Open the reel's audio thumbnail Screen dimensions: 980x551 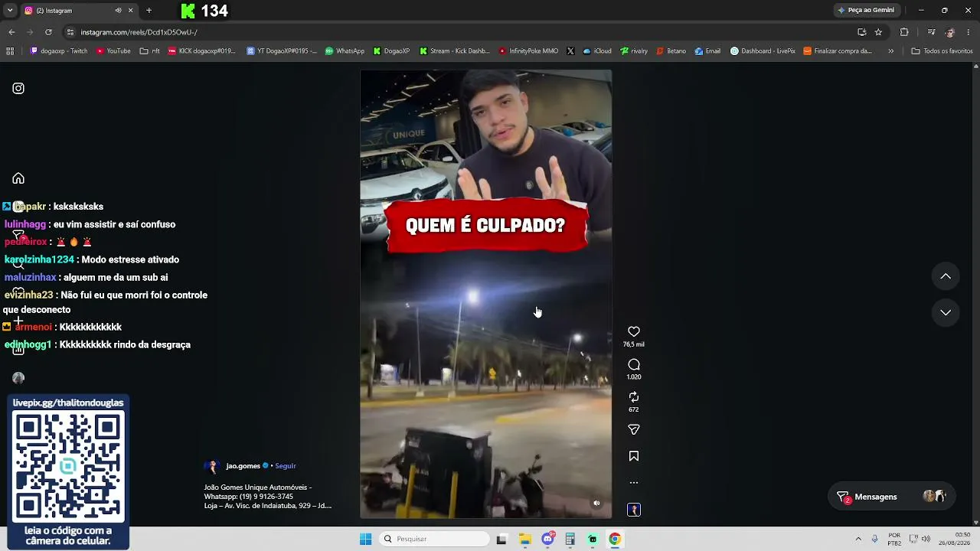coord(634,510)
